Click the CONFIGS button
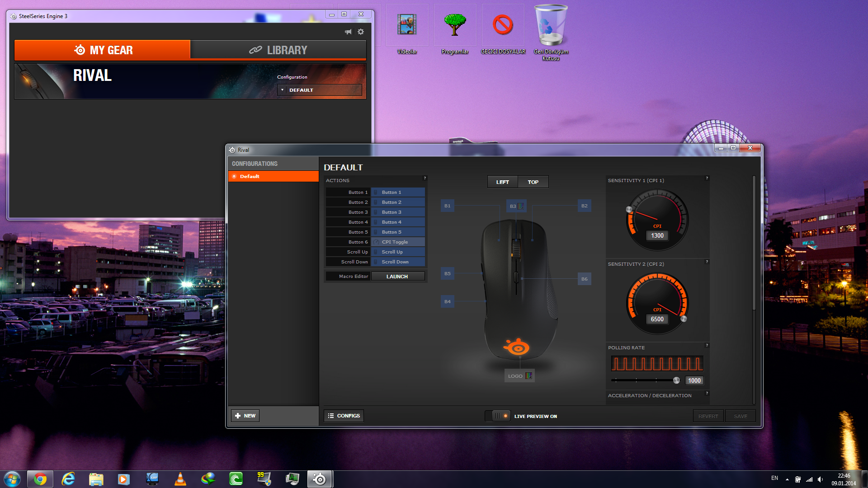The height and width of the screenshot is (488, 868). (344, 416)
